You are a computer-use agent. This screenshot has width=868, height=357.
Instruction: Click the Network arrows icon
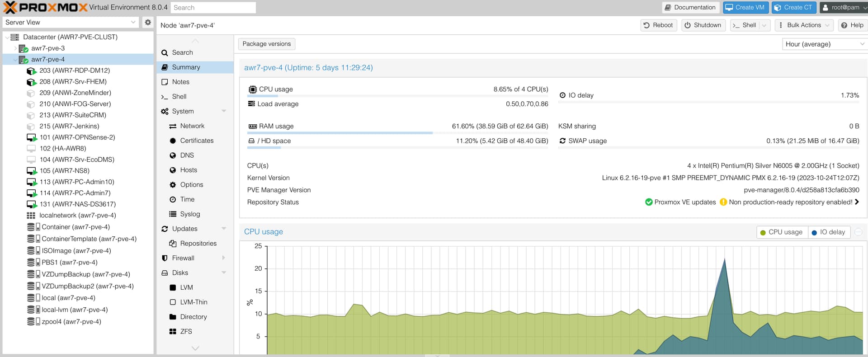click(173, 126)
